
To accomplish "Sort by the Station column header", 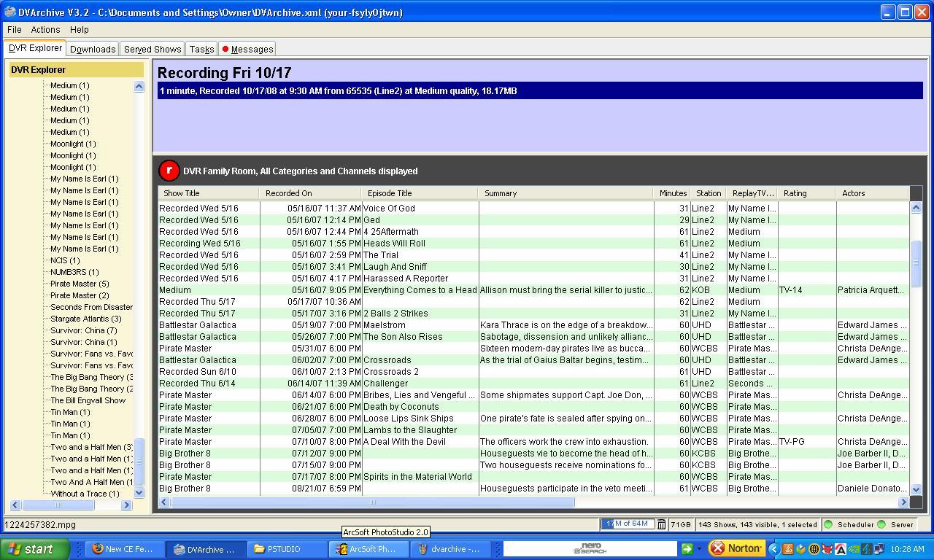I will point(708,193).
